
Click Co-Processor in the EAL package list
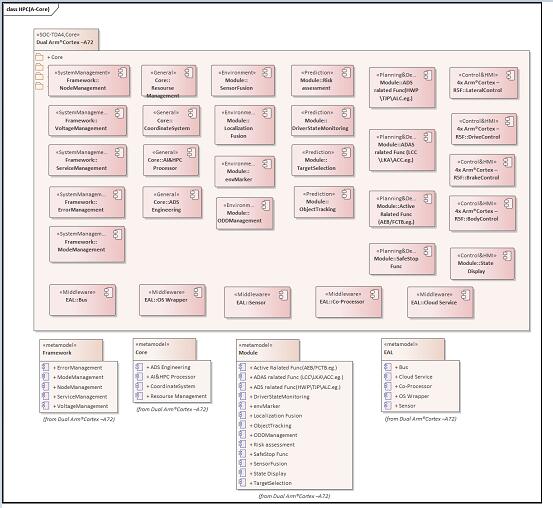click(415, 386)
